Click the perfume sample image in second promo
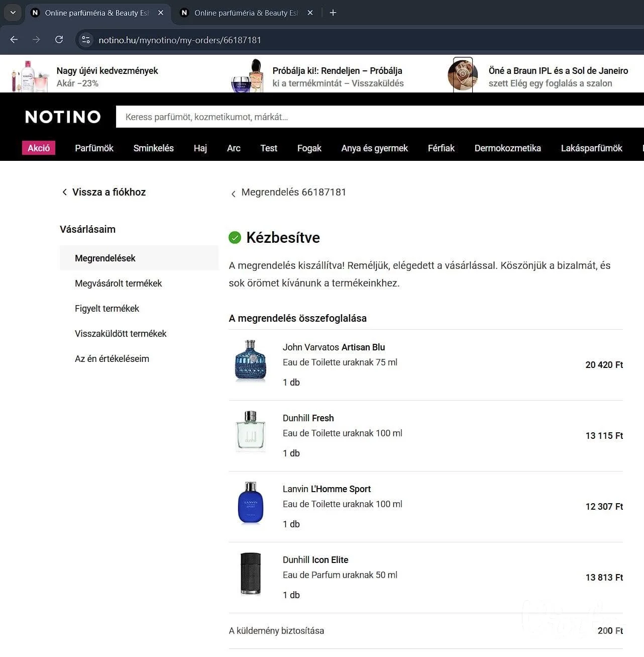This screenshot has width=644, height=657. [247, 75]
